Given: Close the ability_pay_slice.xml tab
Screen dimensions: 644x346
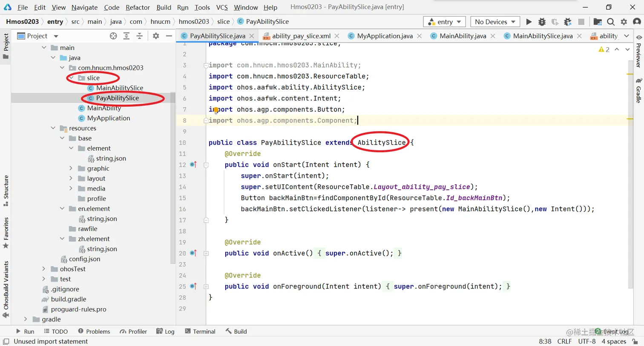Looking at the screenshot, I should pos(337,36).
